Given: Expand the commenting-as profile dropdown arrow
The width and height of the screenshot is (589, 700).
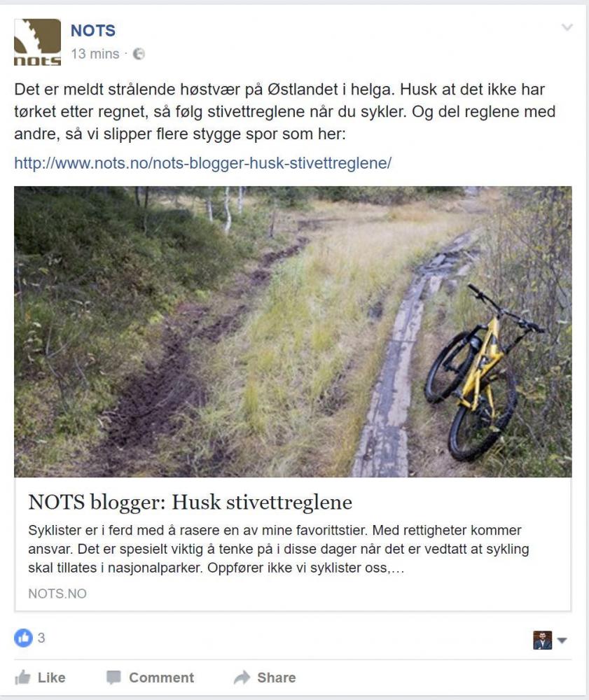Looking at the screenshot, I should pos(562,640).
